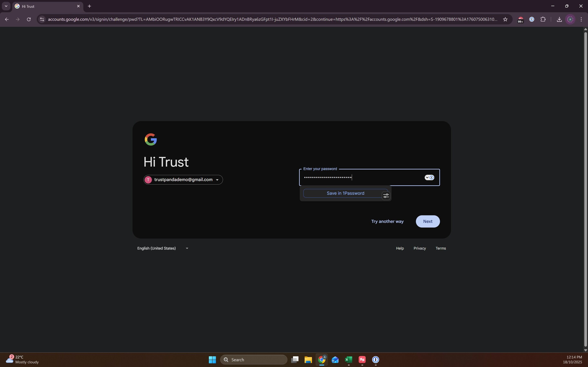Open 1Password settings sliders icon
Viewport: 588px width, 367px height.
coord(386,196)
